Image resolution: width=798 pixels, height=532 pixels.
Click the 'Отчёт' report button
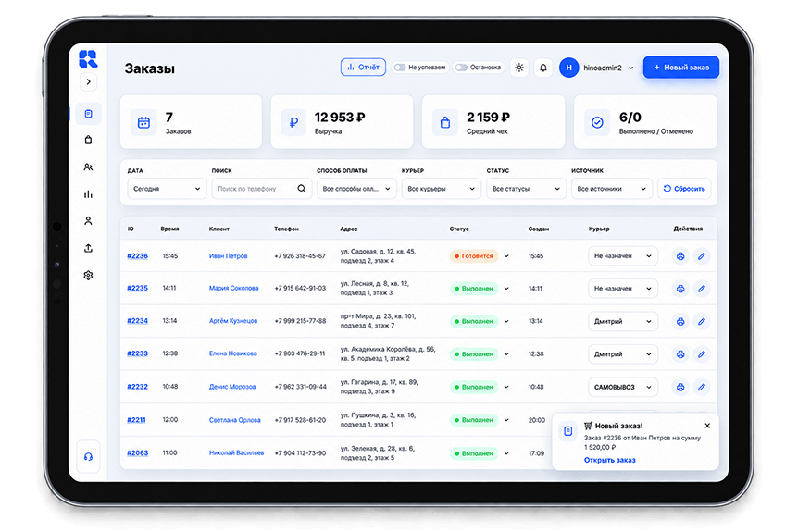pyautogui.click(x=364, y=68)
